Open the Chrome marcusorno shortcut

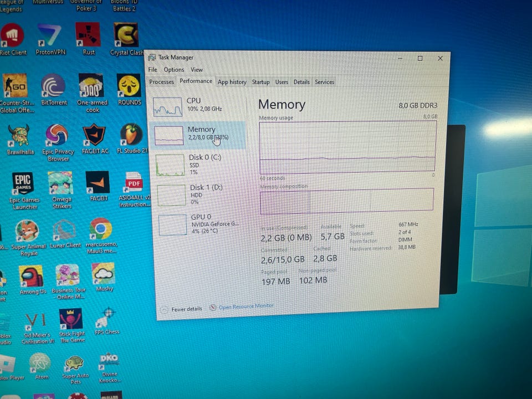point(101,236)
